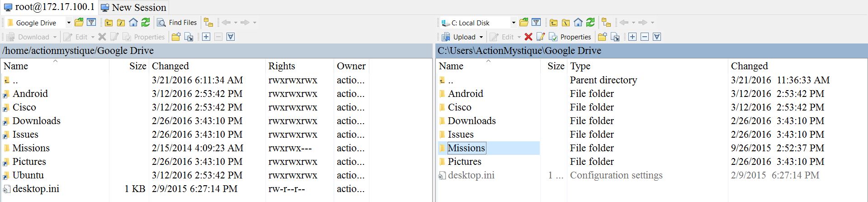Open the Upload button dropdown arrow
This screenshot has width=868, height=202.
[x=481, y=37]
